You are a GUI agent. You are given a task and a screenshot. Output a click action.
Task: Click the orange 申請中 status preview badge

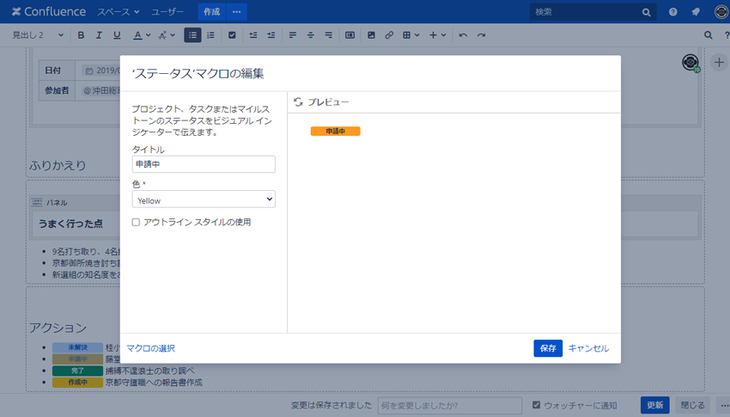coord(335,132)
